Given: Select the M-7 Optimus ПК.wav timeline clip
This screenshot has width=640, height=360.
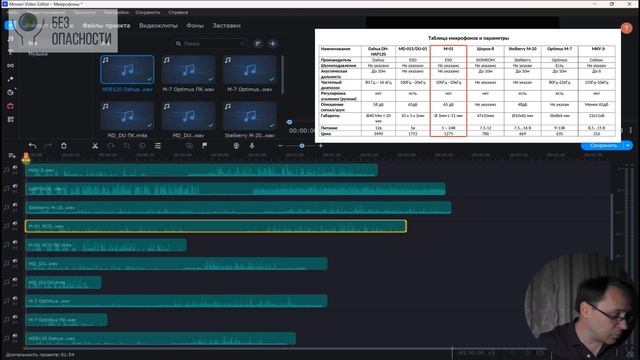Looking at the screenshot, I should pyautogui.click(x=67, y=320).
